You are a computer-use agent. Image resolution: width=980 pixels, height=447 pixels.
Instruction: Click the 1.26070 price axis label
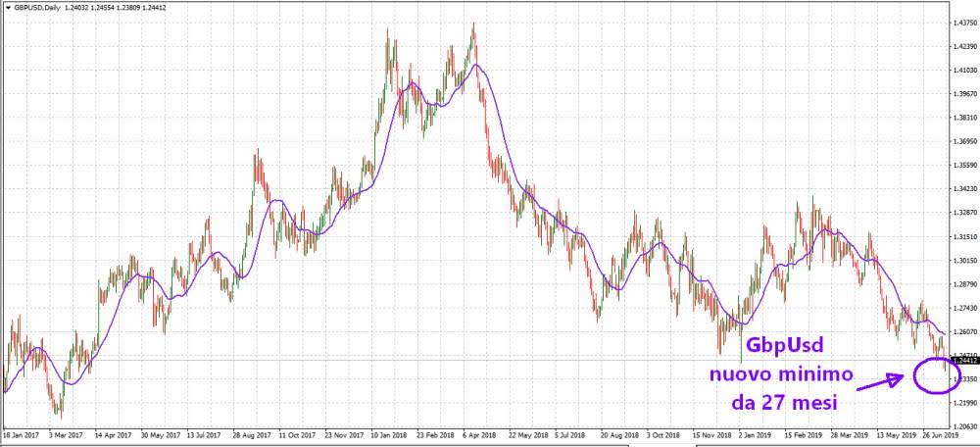pos(963,331)
